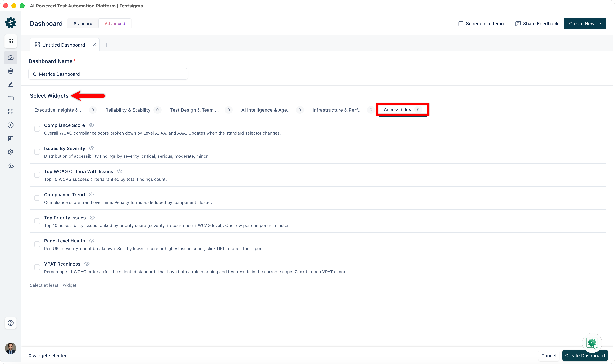The width and height of the screenshot is (615, 364).
Task: Open the help question mark icon
Action: pyautogui.click(x=10, y=323)
